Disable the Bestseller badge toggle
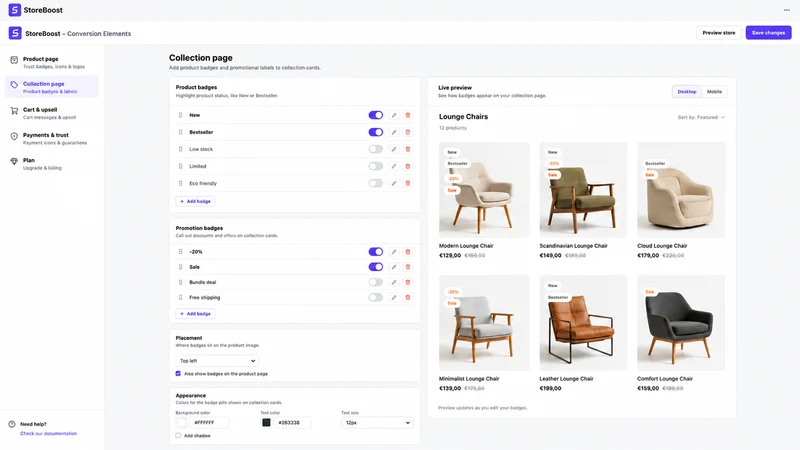The height and width of the screenshot is (450, 800). tap(376, 132)
